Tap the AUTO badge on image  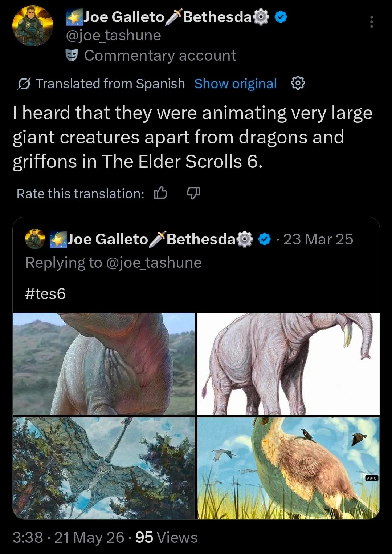click(372, 478)
